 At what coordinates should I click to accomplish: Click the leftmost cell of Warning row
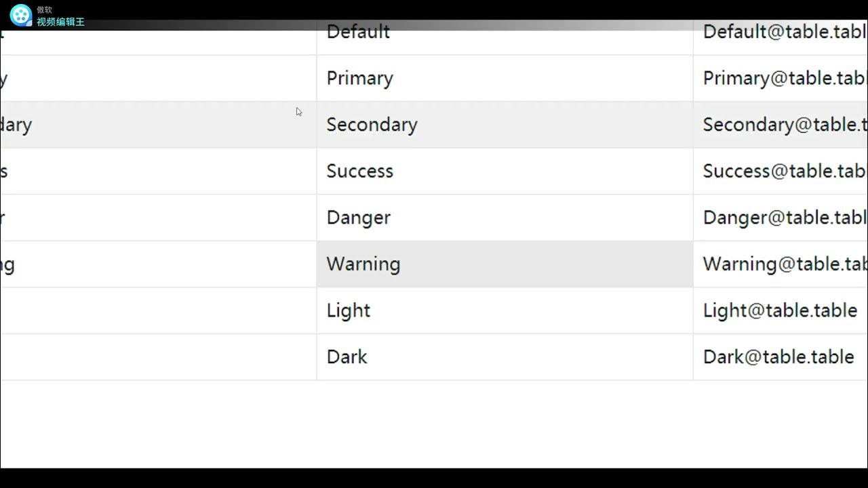point(158,264)
